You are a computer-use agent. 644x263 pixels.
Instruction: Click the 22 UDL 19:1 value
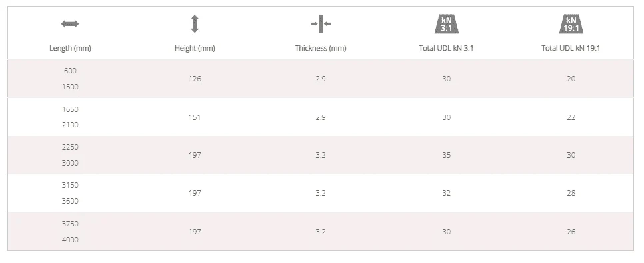571,117
